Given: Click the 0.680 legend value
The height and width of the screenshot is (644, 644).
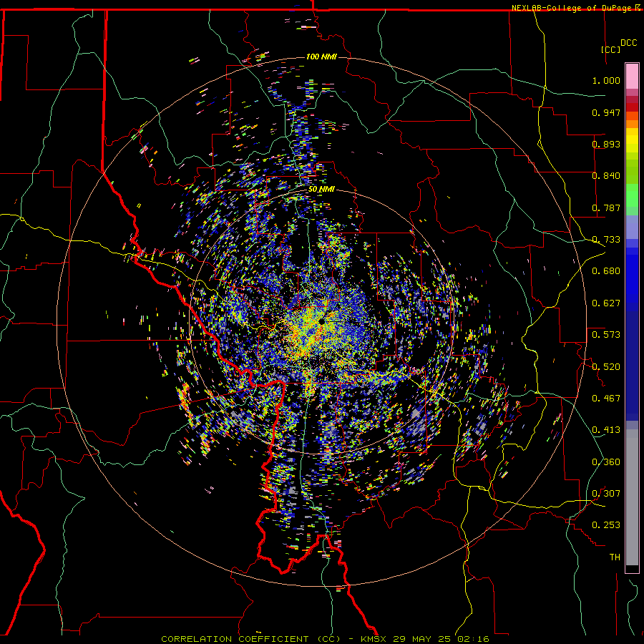Looking at the screenshot, I should coord(606,271).
